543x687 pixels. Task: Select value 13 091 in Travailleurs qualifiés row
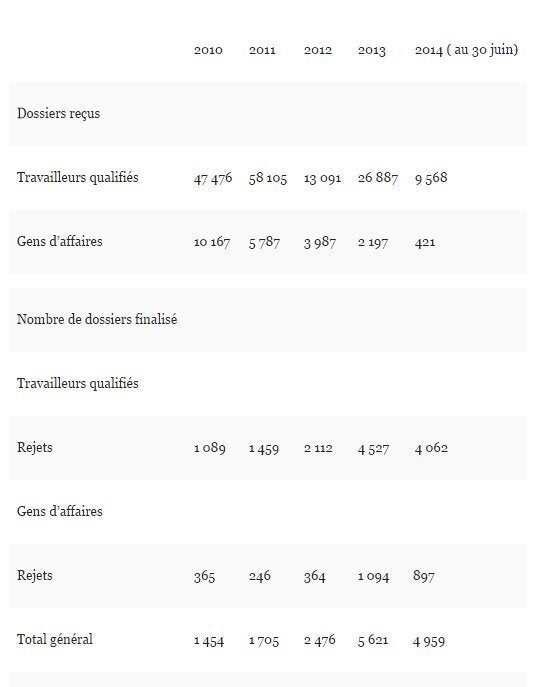(323, 178)
